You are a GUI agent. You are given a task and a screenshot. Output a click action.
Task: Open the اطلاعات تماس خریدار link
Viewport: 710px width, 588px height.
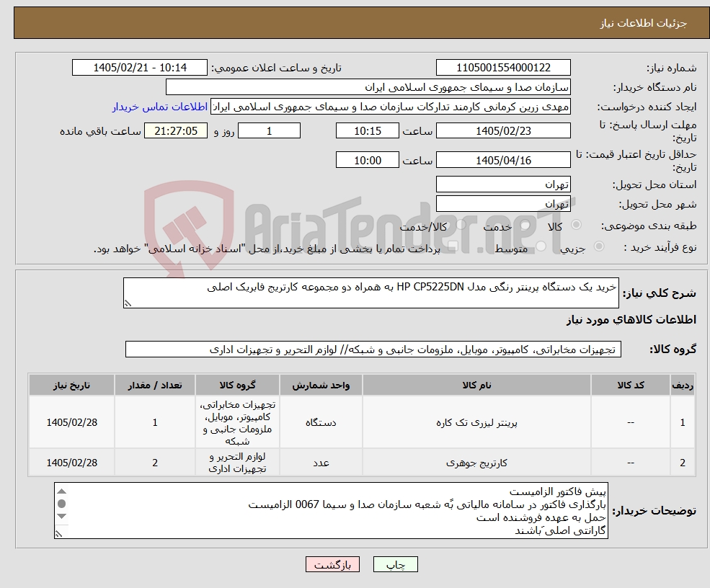(160, 107)
